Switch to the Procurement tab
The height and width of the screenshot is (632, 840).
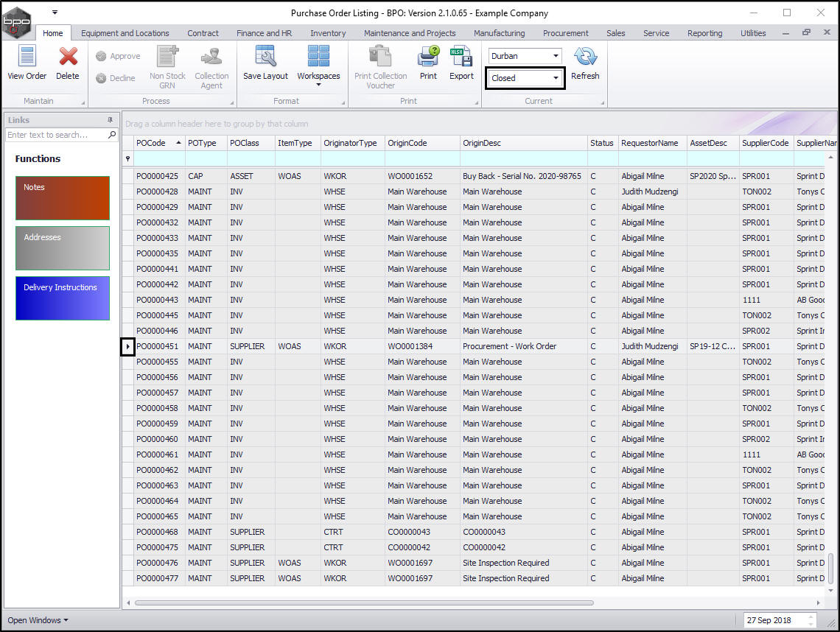(x=565, y=33)
